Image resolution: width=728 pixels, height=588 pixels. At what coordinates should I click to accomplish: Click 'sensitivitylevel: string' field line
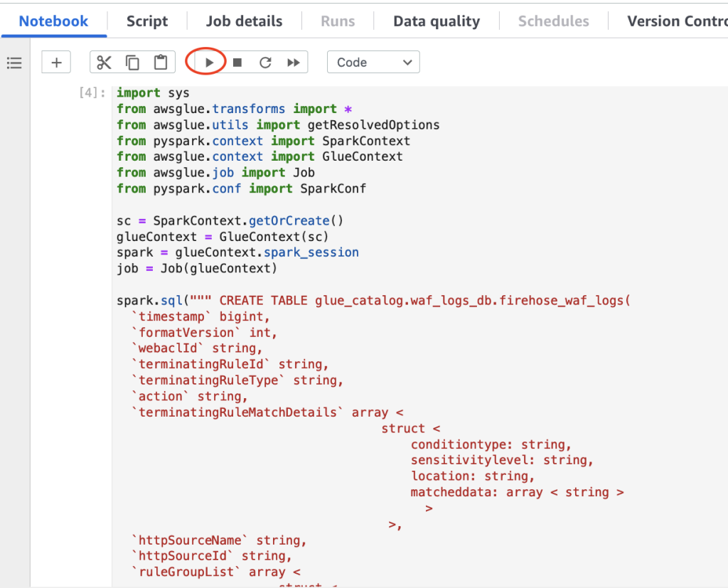click(x=502, y=460)
